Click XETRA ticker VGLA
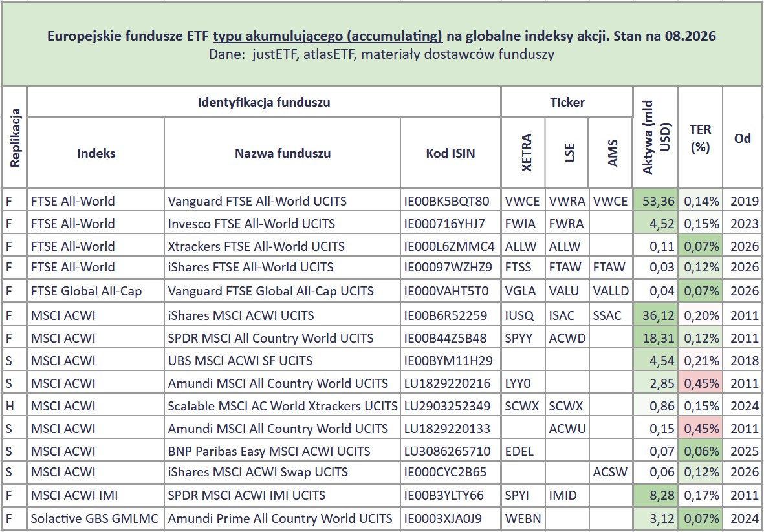The width and height of the screenshot is (764, 532). 523,291
